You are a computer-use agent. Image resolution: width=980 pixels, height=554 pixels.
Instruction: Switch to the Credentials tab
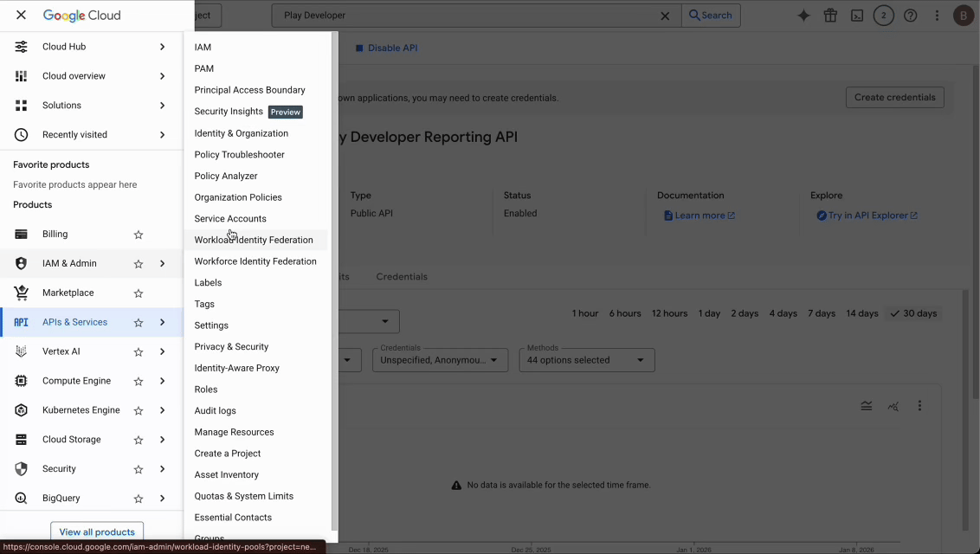[x=402, y=276]
